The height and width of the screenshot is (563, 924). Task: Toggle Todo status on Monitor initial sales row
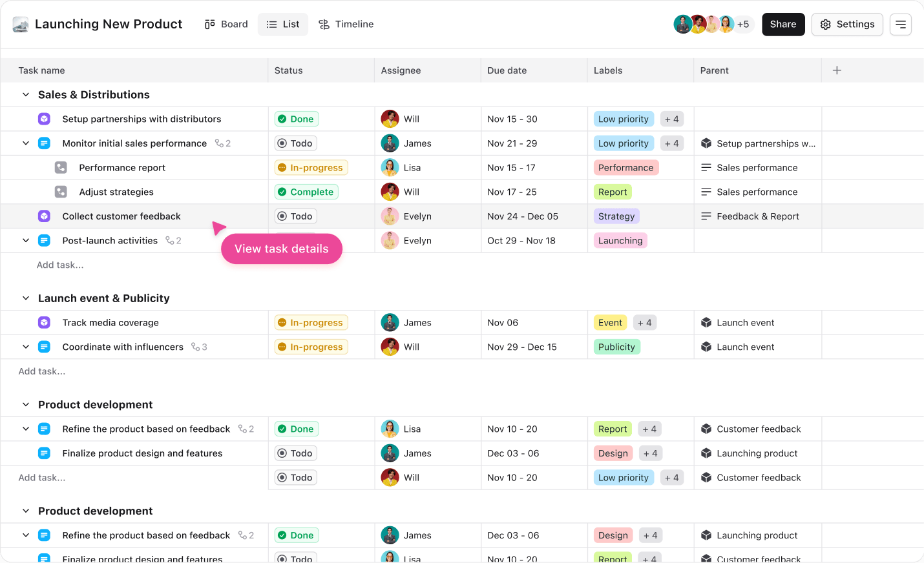click(296, 143)
